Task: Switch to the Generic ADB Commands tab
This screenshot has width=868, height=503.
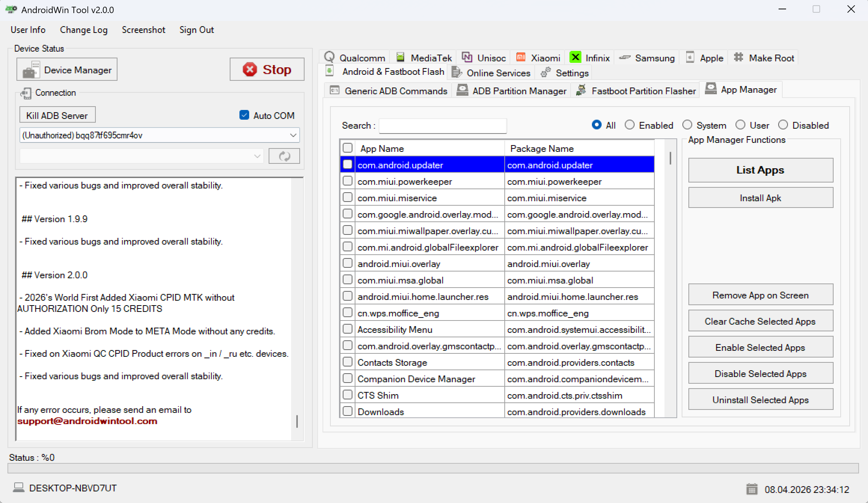Action: pyautogui.click(x=395, y=91)
